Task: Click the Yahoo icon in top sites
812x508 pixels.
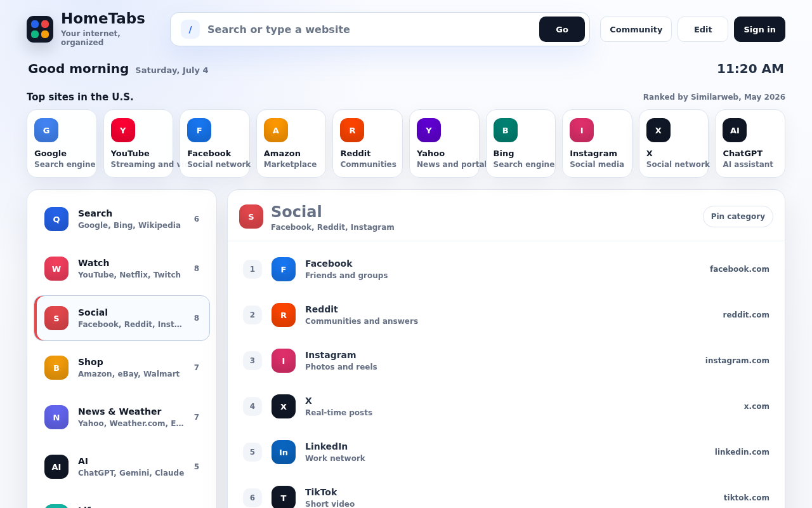Action: pyautogui.click(x=429, y=130)
